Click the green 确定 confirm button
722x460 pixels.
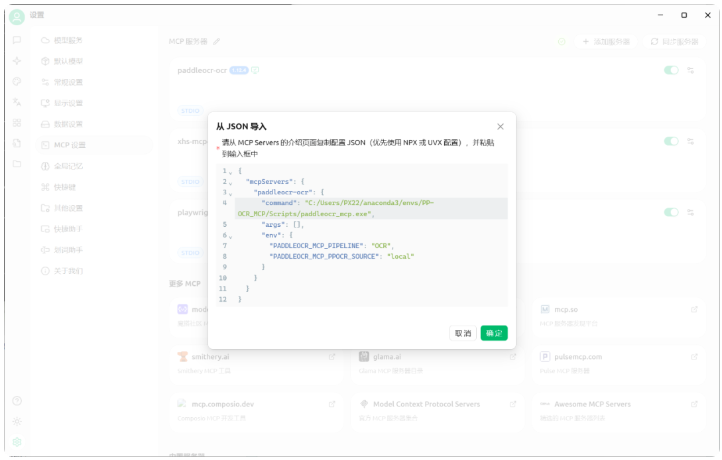click(494, 333)
